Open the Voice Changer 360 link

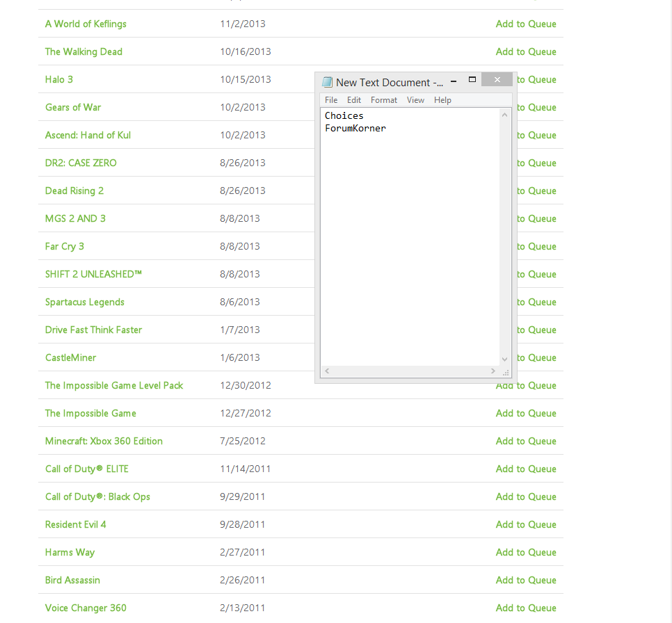[x=86, y=608]
